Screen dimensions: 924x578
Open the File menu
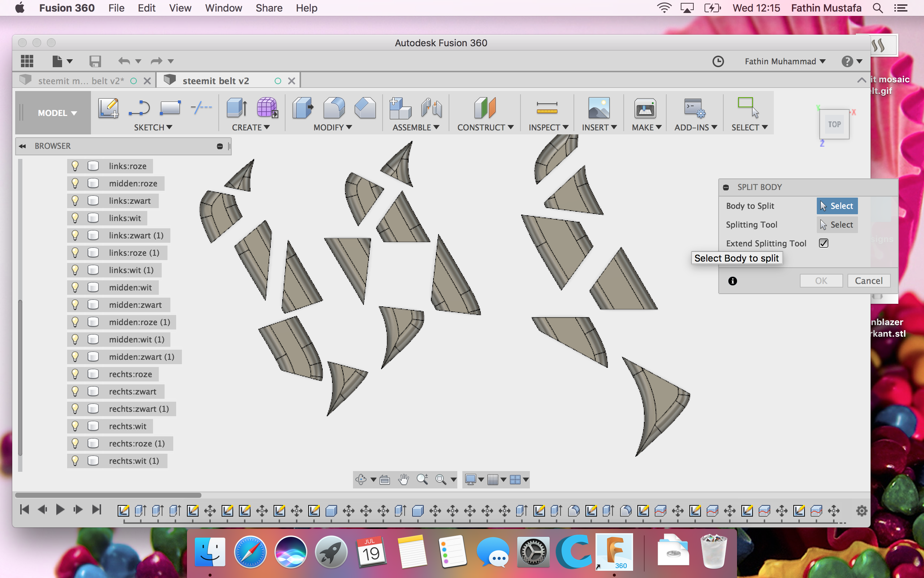point(116,8)
